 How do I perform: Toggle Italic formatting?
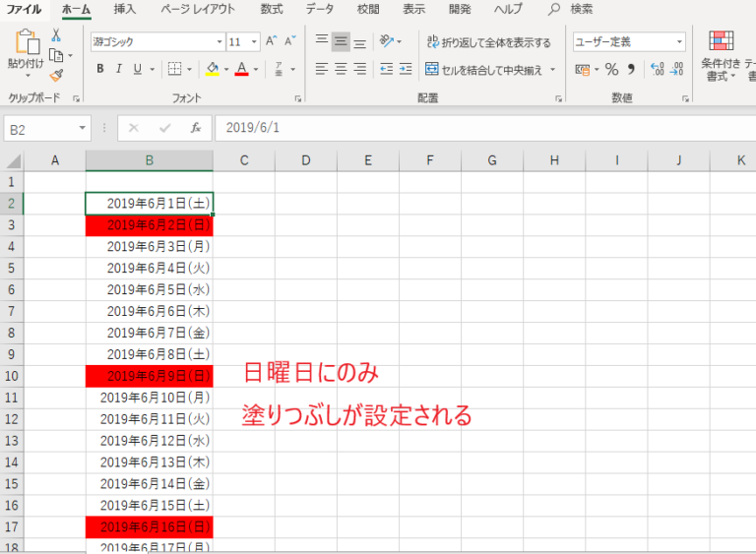point(118,69)
